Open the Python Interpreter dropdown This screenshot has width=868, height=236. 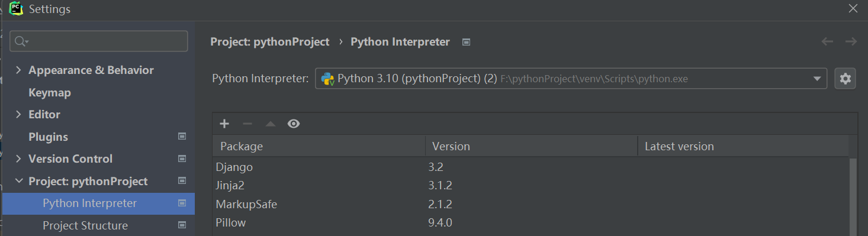tap(571, 78)
